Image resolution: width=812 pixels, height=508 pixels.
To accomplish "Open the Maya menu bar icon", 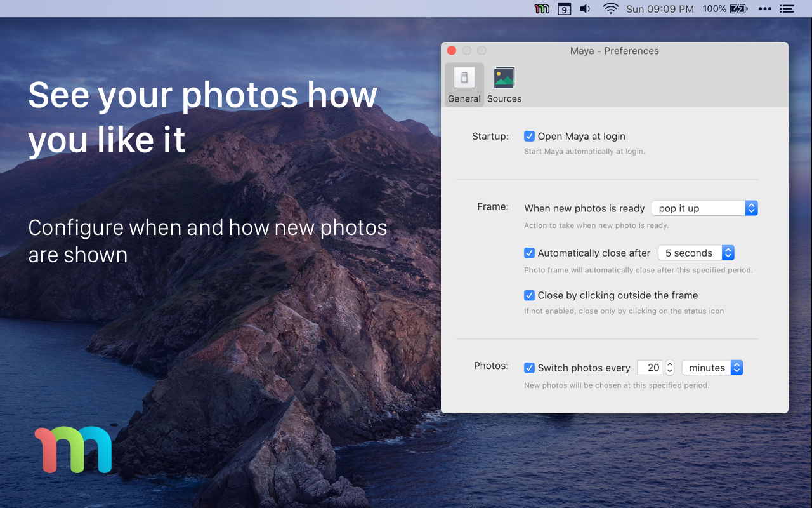I will (542, 9).
